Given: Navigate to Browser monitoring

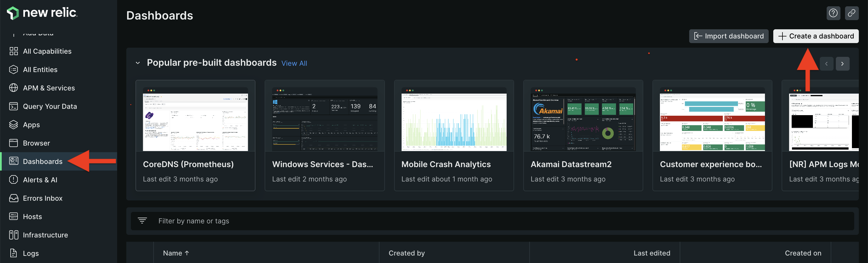Looking at the screenshot, I should tap(36, 143).
